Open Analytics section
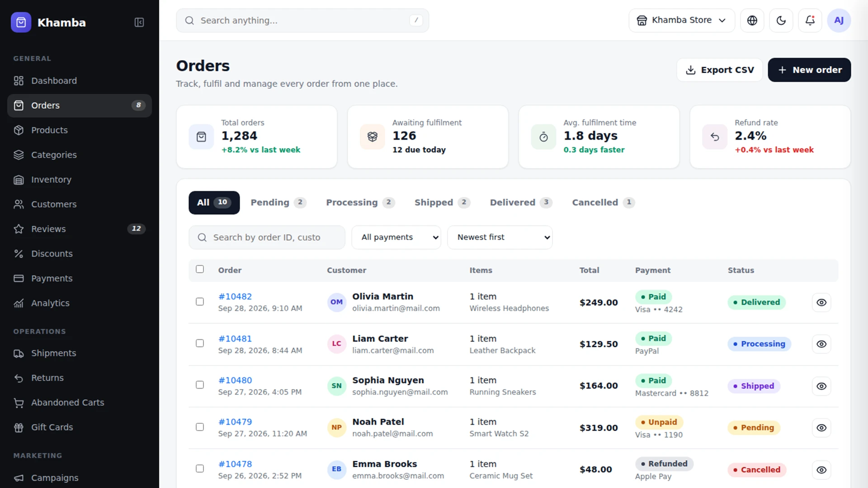This screenshot has width=868, height=488. point(80,303)
